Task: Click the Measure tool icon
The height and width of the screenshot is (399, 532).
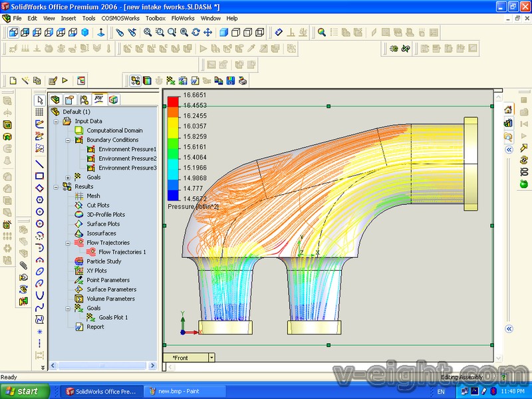Action: (x=279, y=32)
